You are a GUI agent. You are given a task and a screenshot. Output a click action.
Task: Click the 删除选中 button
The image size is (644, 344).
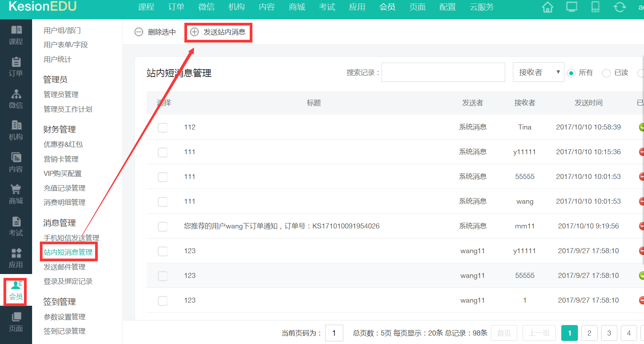[x=155, y=32]
